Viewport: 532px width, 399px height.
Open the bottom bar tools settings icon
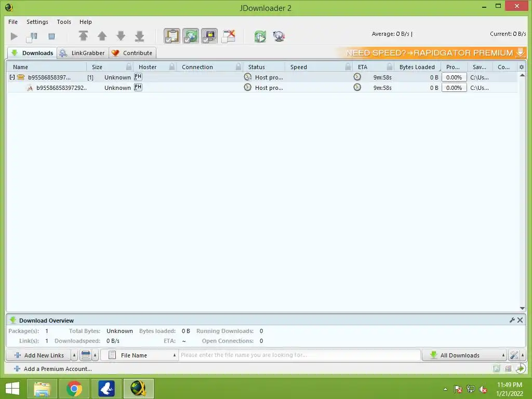(514, 355)
